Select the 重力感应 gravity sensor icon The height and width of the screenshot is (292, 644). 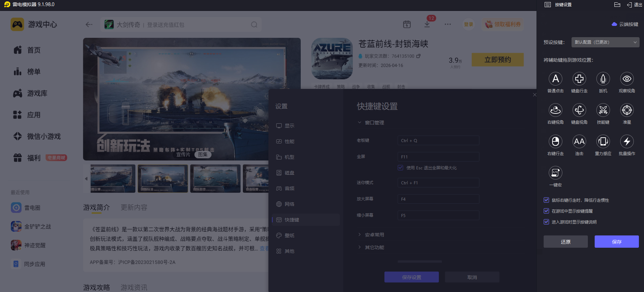(603, 142)
